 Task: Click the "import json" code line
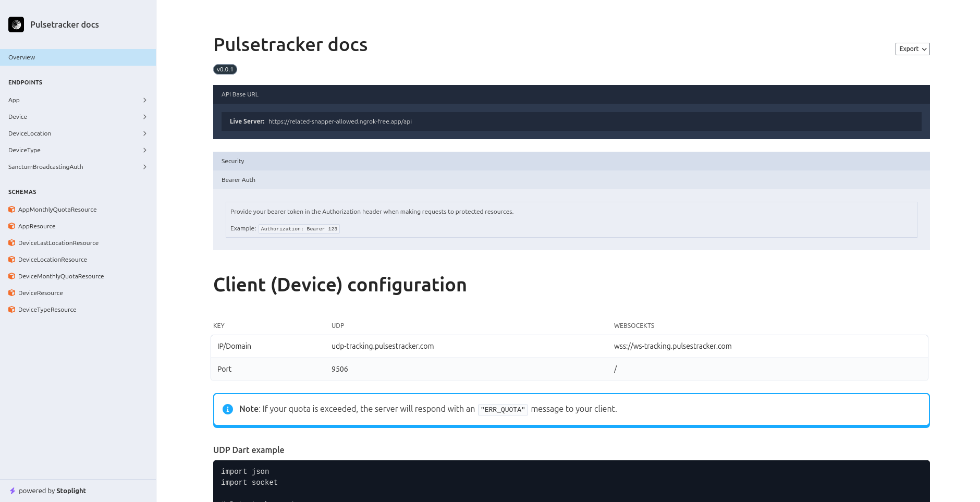coord(245,472)
